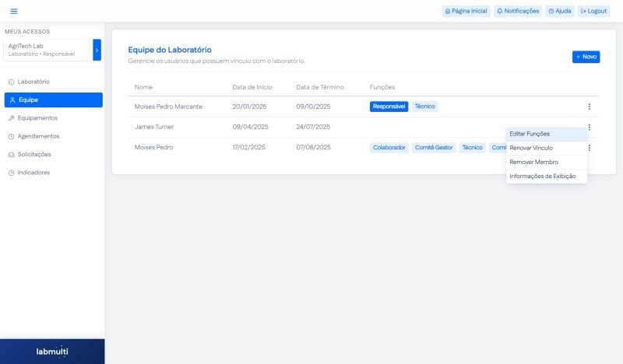
Task: Expand the AgriTech Lab access selector arrow
Action: 97,50
